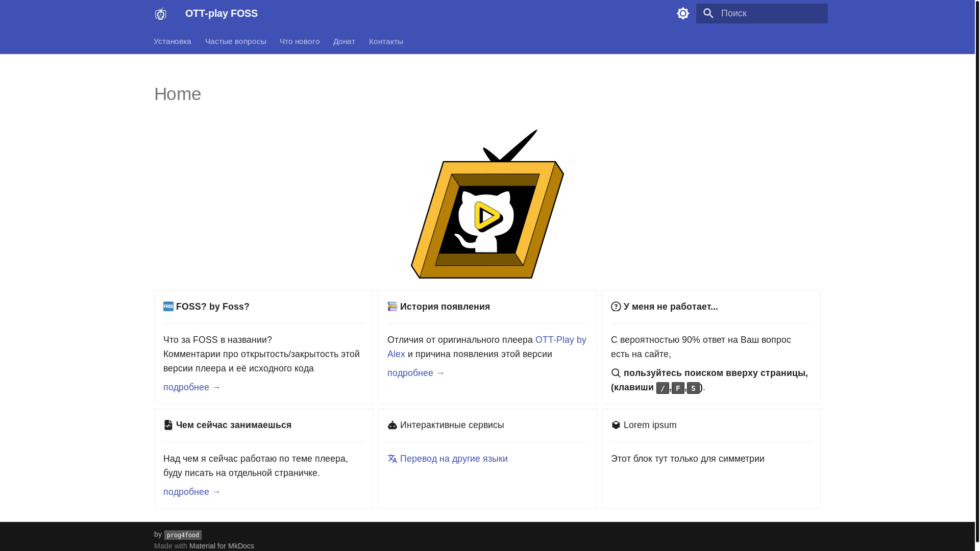Click the Чем сейчас занимаешься title
980x551 pixels.
(234, 425)
